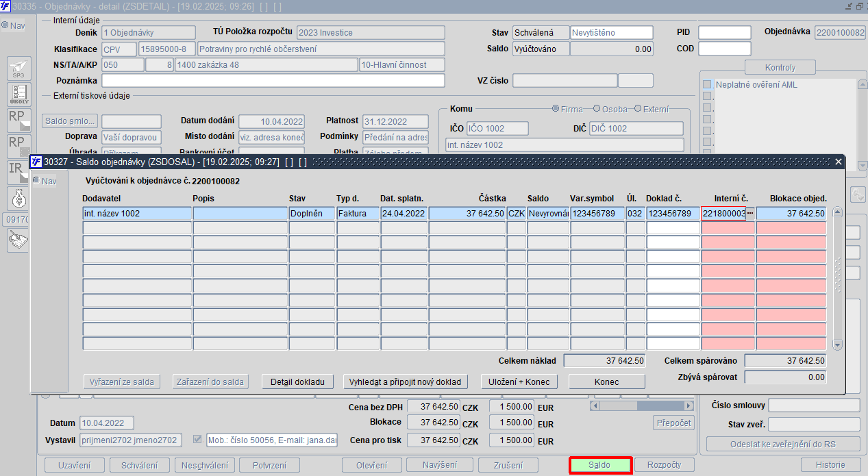Click the IČO 1002 field
The width and height of the screenshot is (868, 476).
point(497,128)
